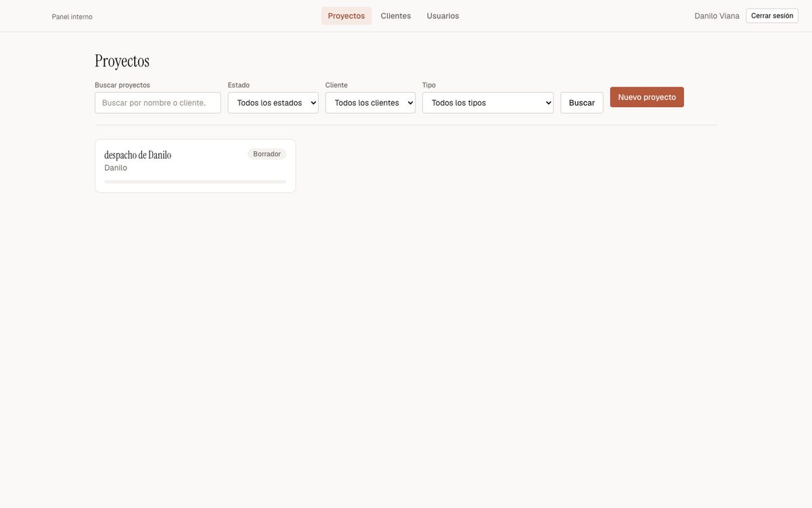812x508 pixels.
Task: Click the Borrador status badge
Action: (267, 154)
